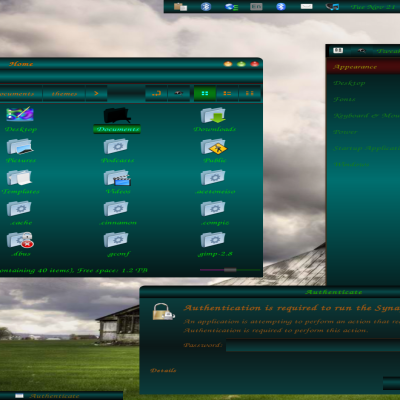Click the padlock icon in Authenticate dialog
400x400 pixels.
click(x=163, y=312)
